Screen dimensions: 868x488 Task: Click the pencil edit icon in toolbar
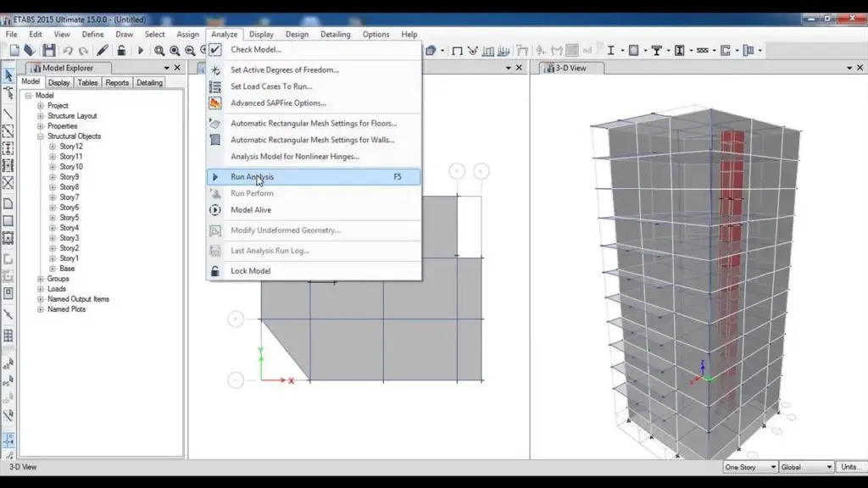(103, 51)
